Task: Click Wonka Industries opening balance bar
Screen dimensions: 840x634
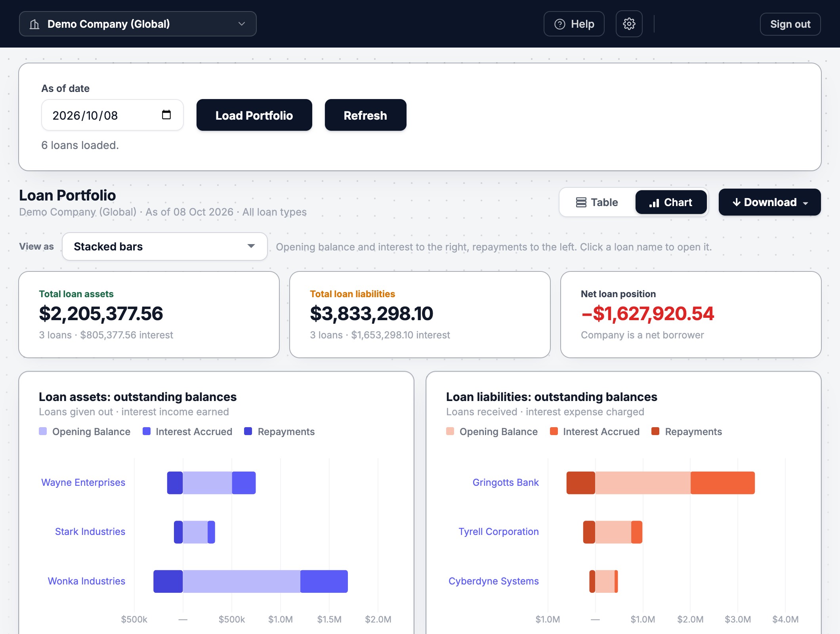Action: click(x=241, y=581)
